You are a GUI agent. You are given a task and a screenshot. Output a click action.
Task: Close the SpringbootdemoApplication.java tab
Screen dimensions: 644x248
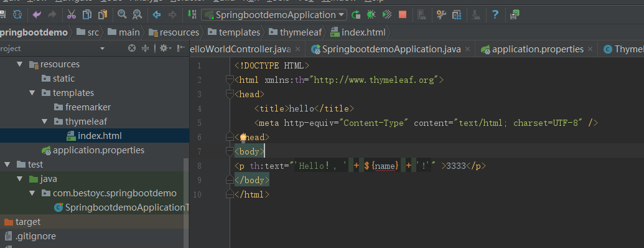coord(467,49)
